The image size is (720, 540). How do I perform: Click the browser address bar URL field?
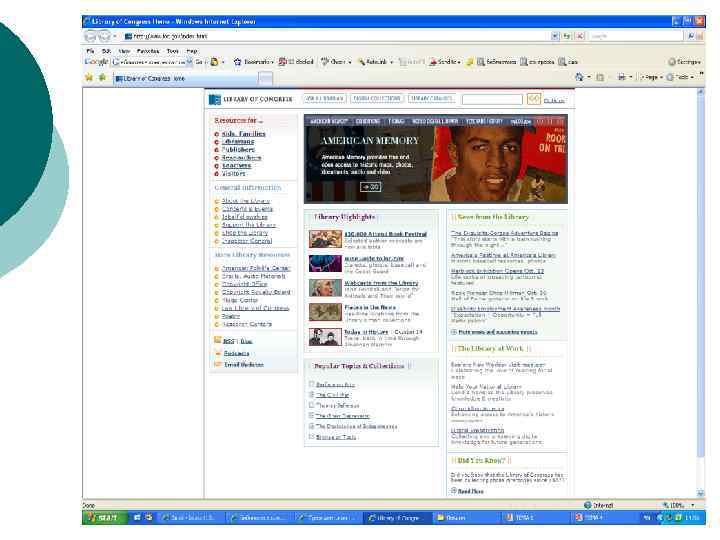point(338,36)
